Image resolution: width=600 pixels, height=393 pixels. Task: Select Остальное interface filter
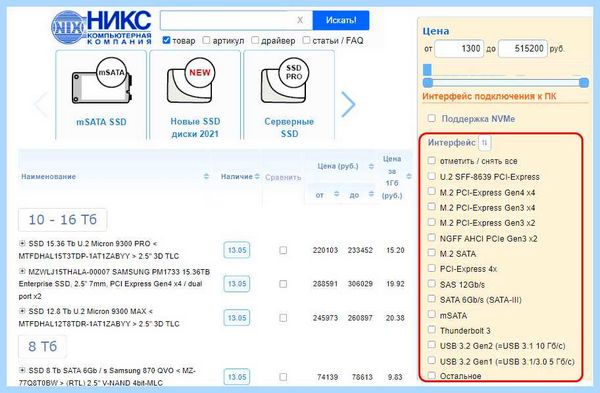click(x=432, y=375)
